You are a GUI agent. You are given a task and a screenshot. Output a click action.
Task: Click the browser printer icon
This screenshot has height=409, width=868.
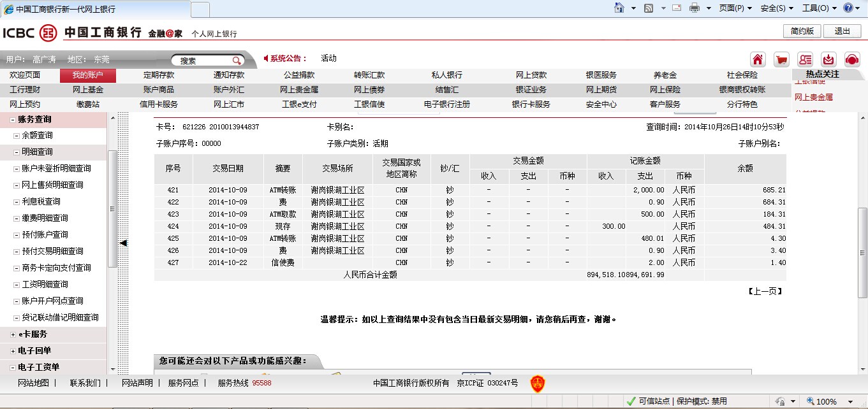[695, 8]
